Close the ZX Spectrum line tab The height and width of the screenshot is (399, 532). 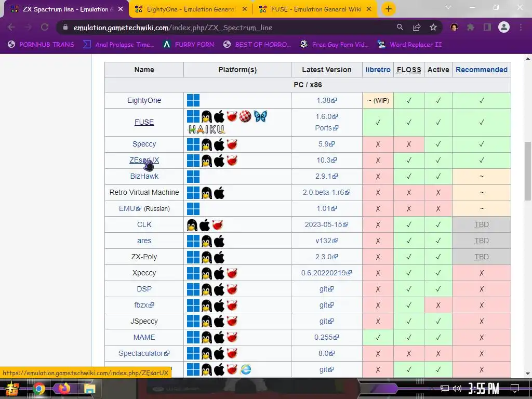(x=121, y=9)
